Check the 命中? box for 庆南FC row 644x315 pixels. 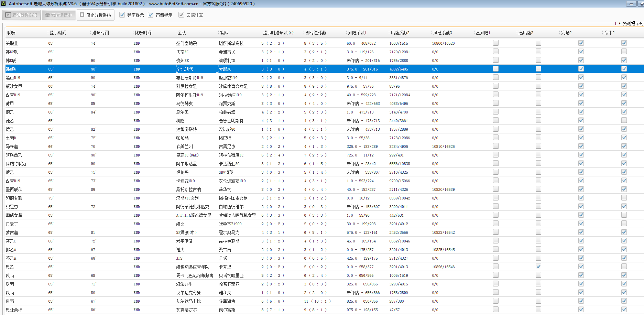tap(624, 52)
